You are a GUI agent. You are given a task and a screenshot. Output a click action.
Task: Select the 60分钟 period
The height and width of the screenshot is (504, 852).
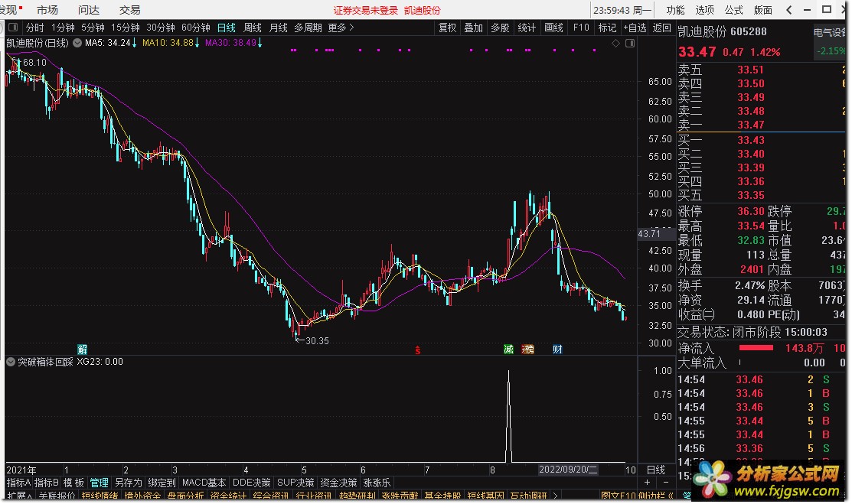pos(196,28)
